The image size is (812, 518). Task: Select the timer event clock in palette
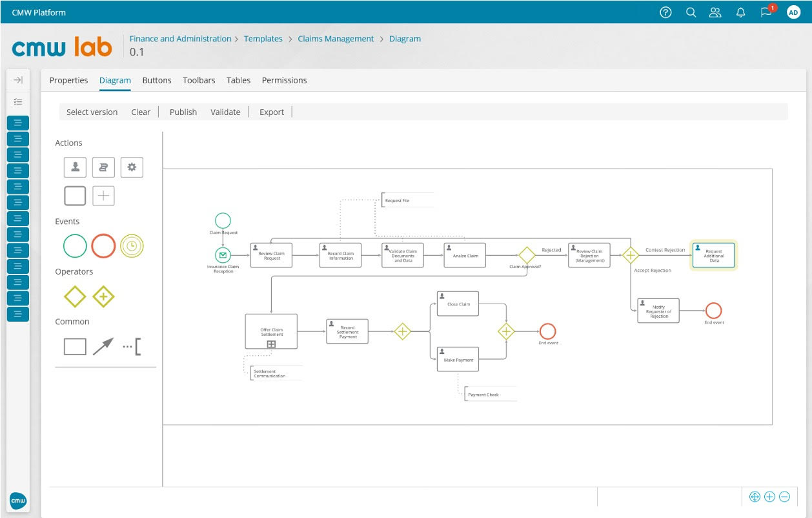132,246
